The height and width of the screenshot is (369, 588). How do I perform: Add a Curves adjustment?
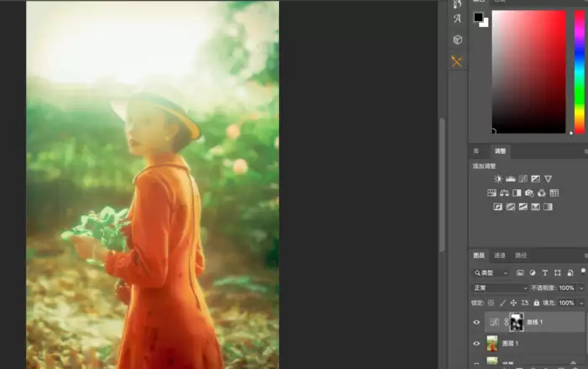pos(523,179)
